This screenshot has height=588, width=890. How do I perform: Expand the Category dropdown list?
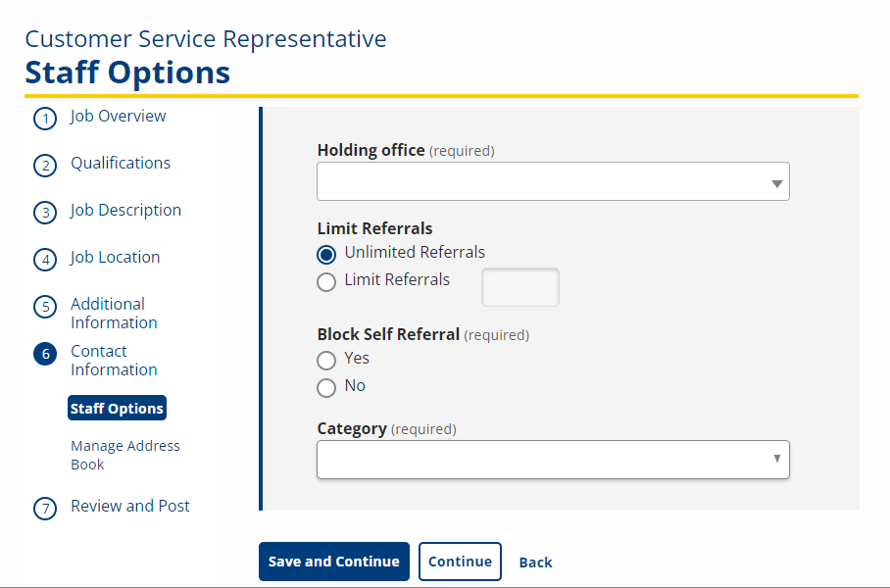click(x=553, y=460)
